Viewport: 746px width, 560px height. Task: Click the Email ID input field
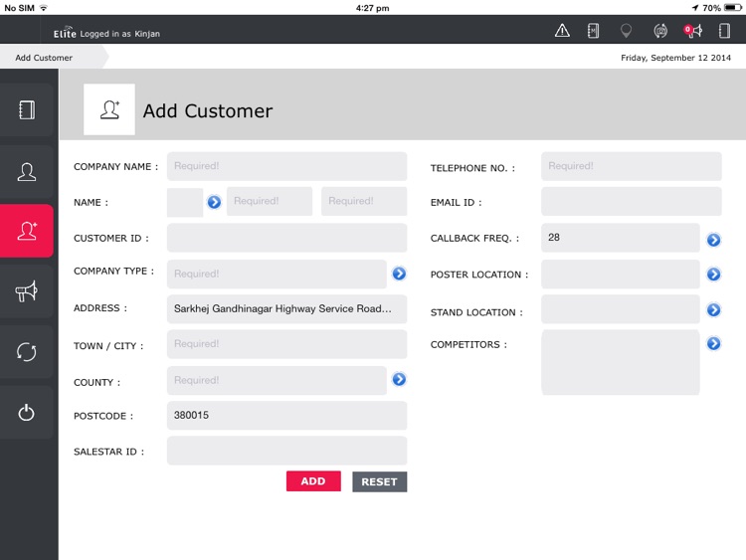coord(631,202)
